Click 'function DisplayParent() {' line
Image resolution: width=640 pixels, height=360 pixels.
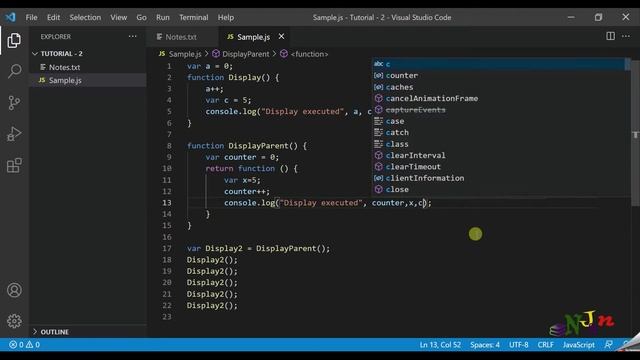[x=247, y=146]
